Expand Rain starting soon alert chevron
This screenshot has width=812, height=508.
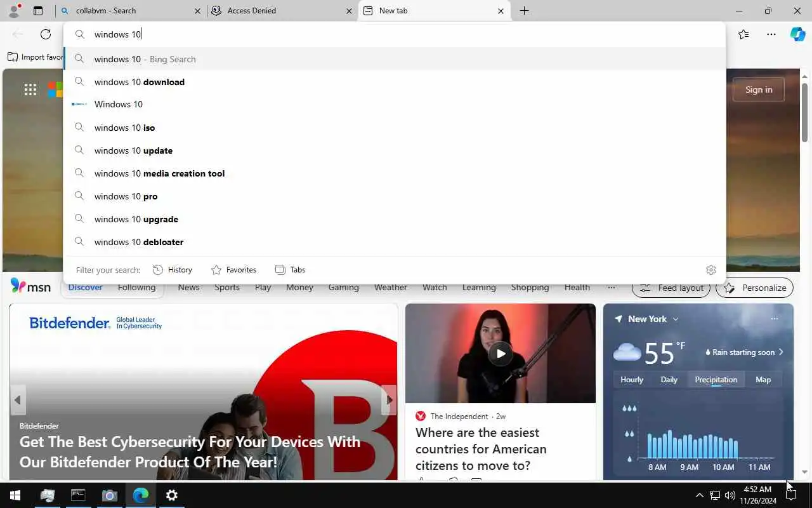pyautogui.click(x=781, y=352)
